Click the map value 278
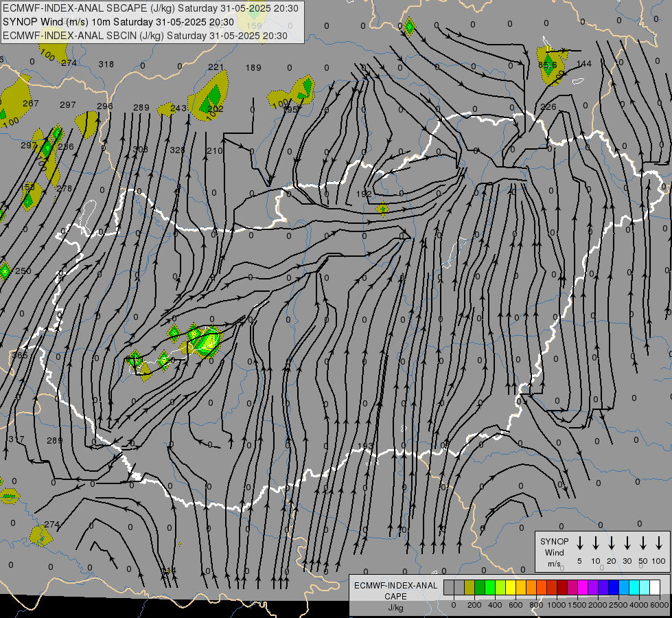The image size is (672, 618). click(65, 188)
